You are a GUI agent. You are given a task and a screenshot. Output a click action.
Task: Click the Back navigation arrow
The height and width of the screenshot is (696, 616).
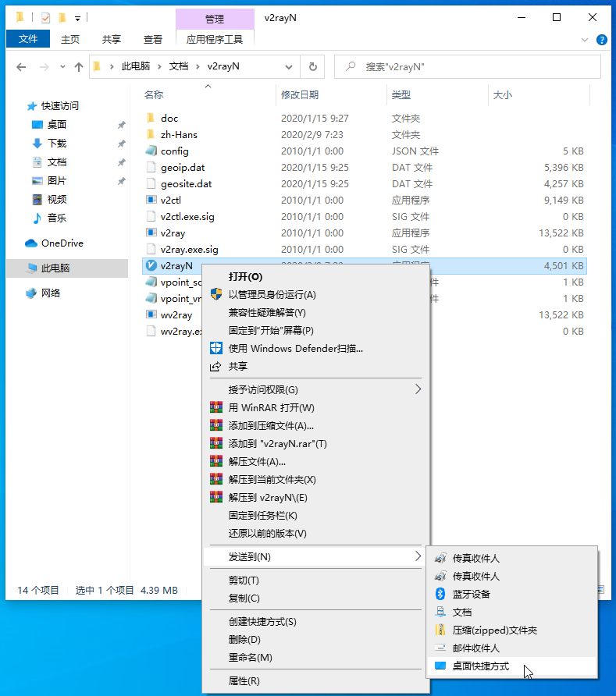point(21,67)
